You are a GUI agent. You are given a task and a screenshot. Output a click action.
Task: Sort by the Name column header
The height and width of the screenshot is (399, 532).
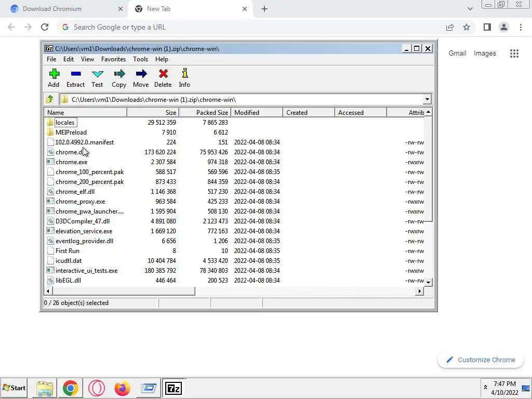coord(85,113)
